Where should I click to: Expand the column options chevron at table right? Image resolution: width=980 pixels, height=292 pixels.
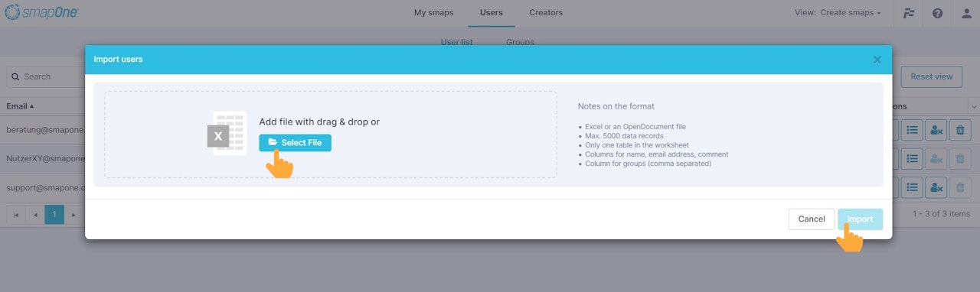point(974,106)
